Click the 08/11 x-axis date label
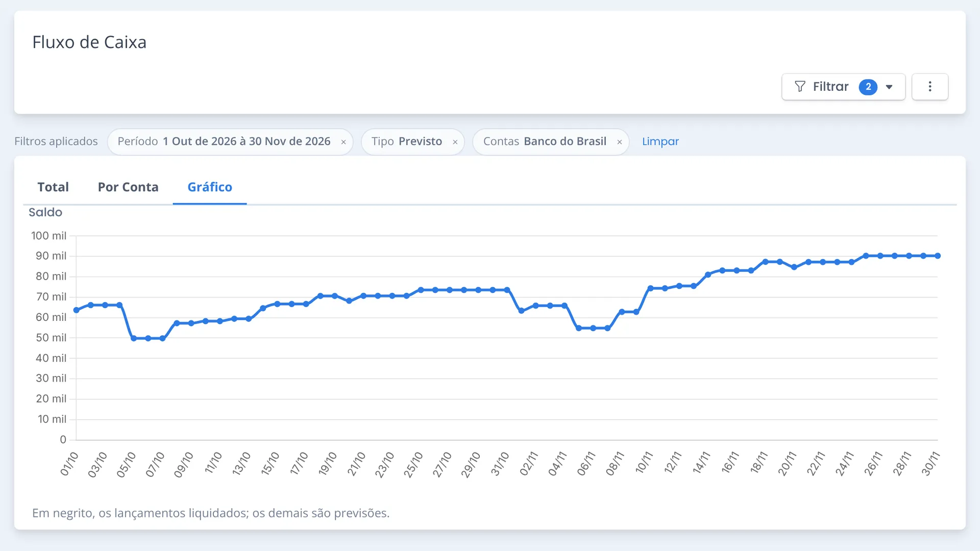The height and width of the screenshot is (551, 980). [615, 463]
